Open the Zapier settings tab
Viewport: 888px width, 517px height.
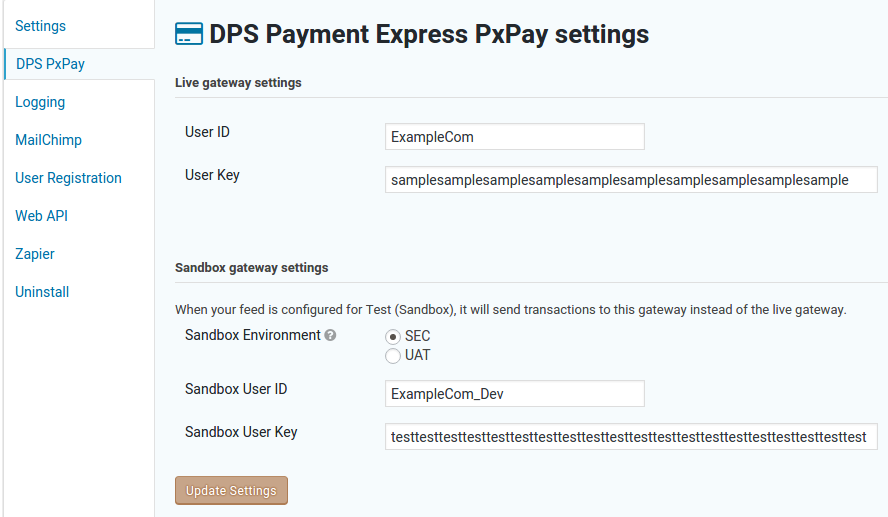pyautogui.click(x=35, y=254)
